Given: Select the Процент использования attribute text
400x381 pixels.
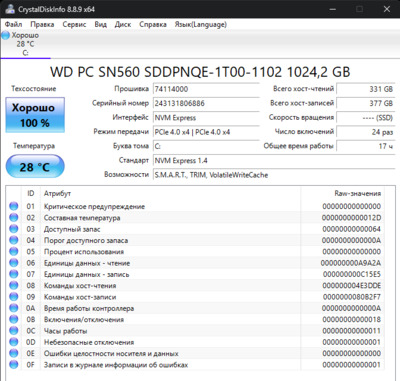Looking at the screenshot, I should point(84,252).
